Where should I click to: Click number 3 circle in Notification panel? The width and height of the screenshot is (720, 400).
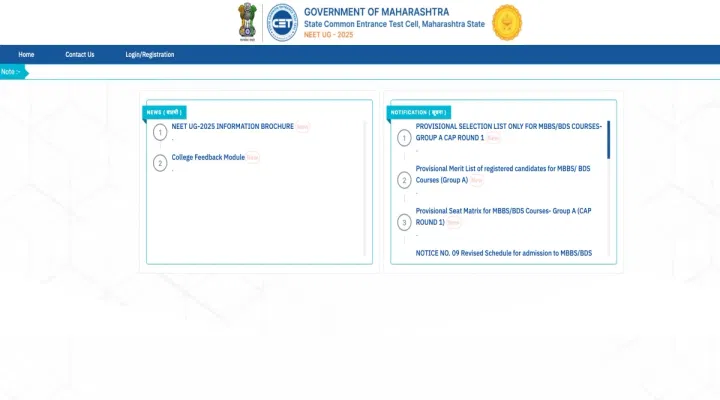[x=404, y=222]
